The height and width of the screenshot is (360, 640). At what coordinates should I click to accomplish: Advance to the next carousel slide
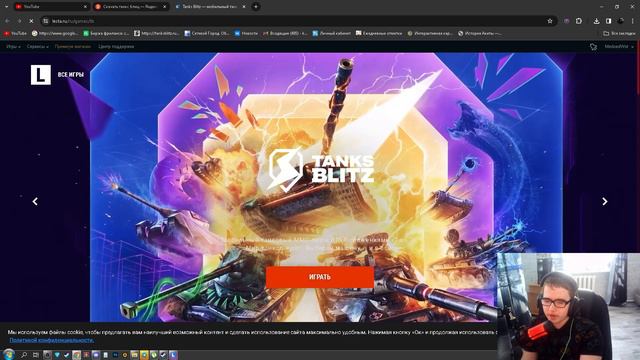(x=604, y=201)
